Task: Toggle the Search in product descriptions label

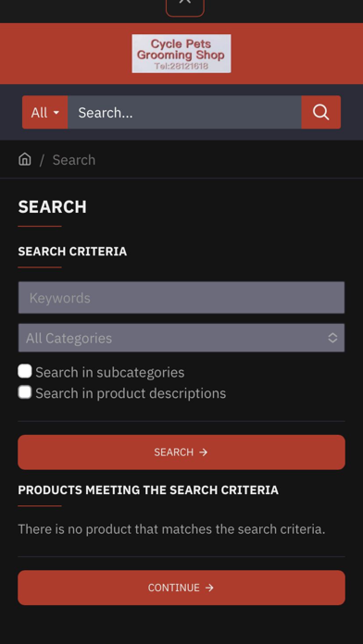Action: (x=131, y=393)
